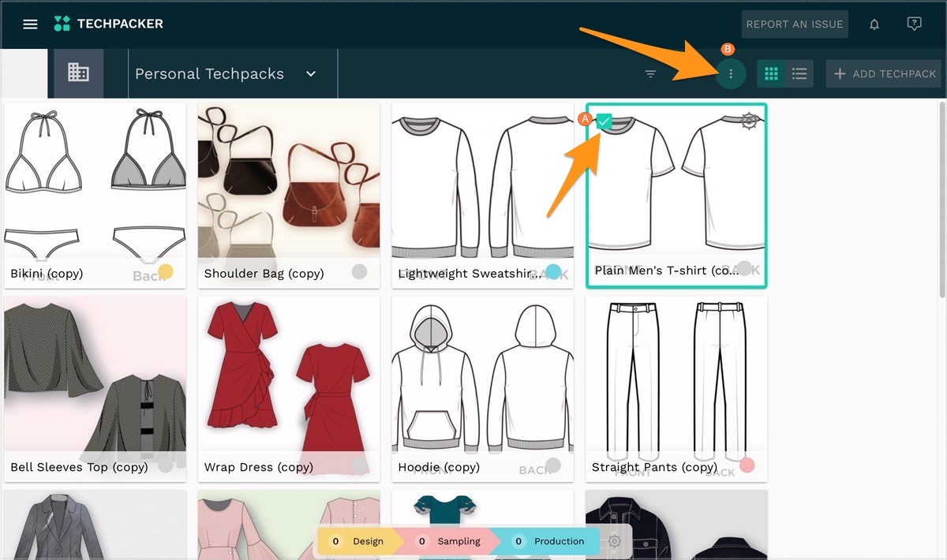Open the filter list icon
The height and width of the screenshot is (560, 947).
[650, 74]
